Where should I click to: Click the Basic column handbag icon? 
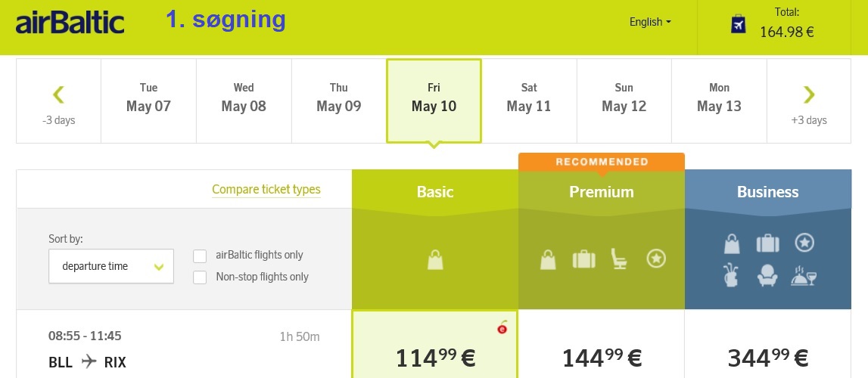(x=435, y=259)
